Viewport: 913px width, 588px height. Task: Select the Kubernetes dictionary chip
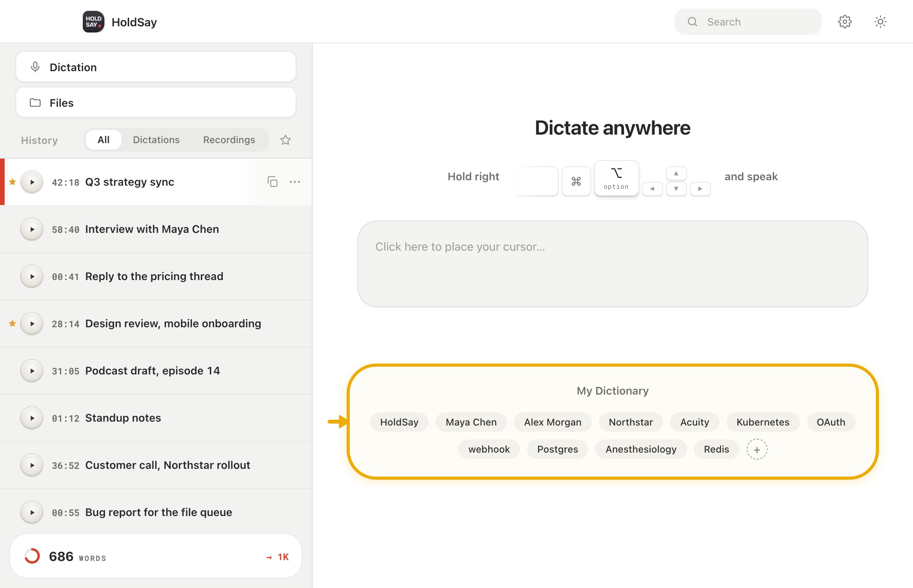point(763,422)
